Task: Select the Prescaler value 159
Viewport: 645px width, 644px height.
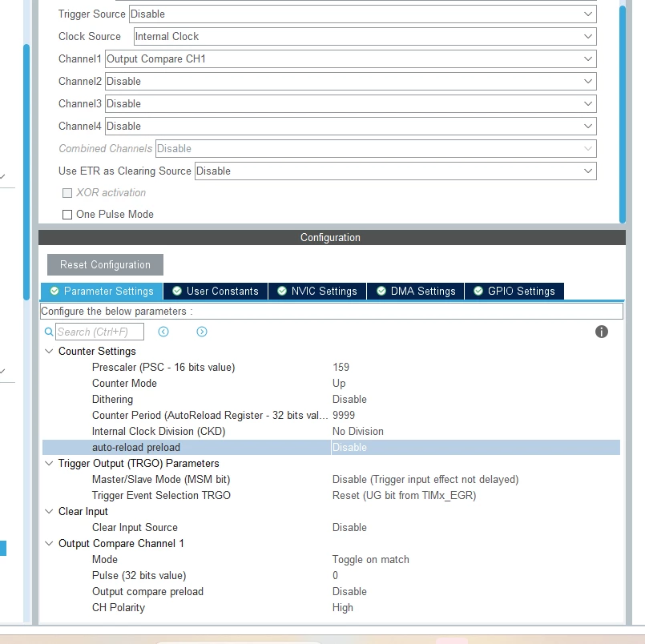Action: (x=341, y=367)
